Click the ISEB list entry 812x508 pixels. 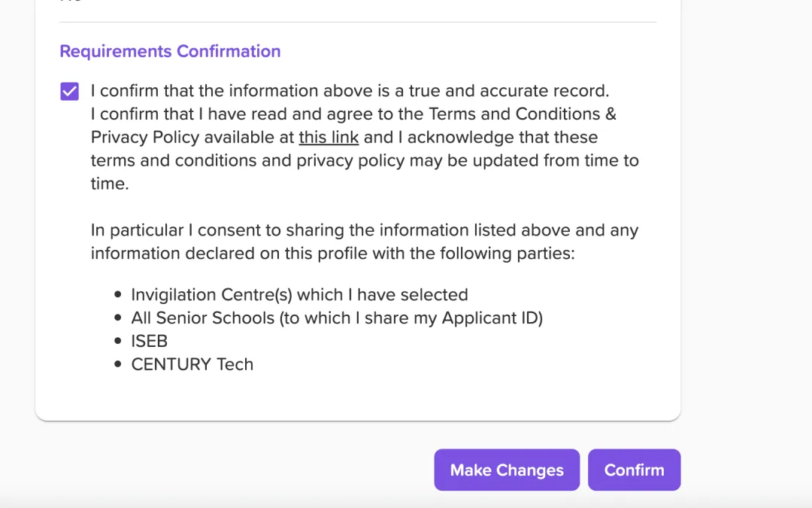[150, 342]
